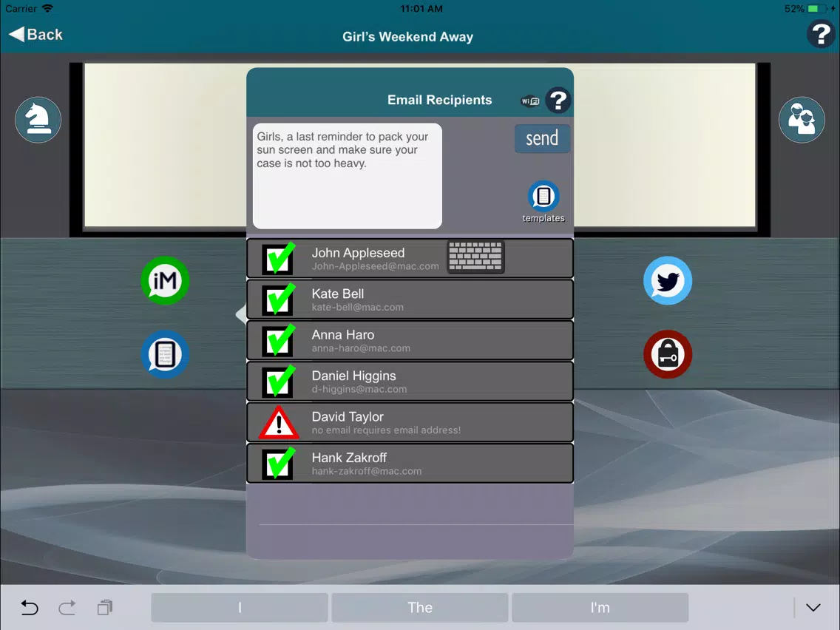This screenshot has width=840, height=630.
Task: Tap the Email Recipients header title
Action: (439, 100)
